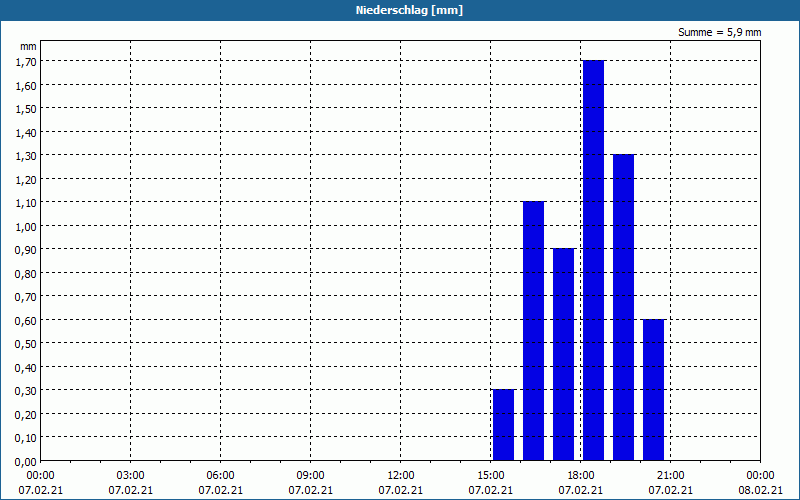
Task: Select the 1,30 y-axis label
Action: 26,156
